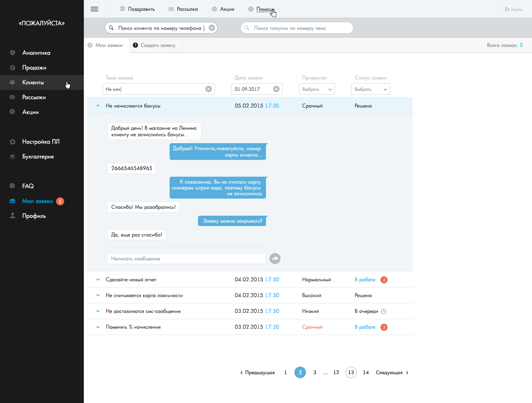Expand Не доставляются смс-сообщения request
This screenshot has height=403, width=532.
pos(98,311)
